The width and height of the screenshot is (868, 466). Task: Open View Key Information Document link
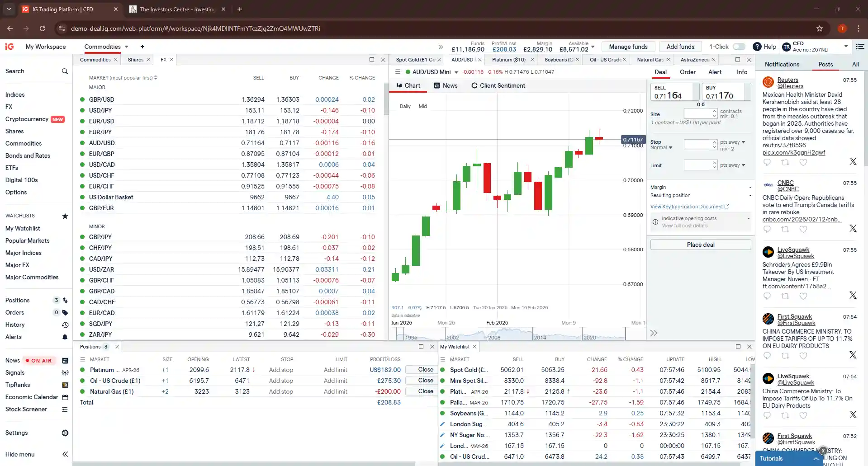tap(689, 207)
